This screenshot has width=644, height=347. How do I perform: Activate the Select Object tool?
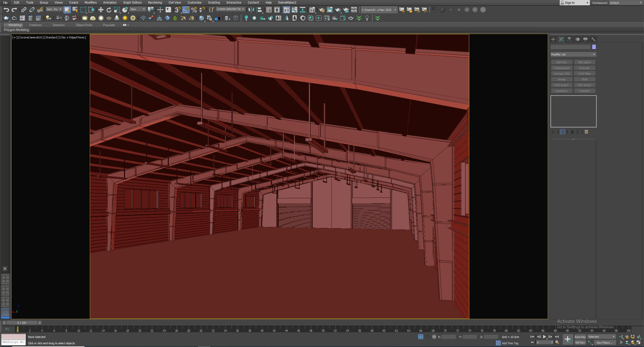click(67, 10)
